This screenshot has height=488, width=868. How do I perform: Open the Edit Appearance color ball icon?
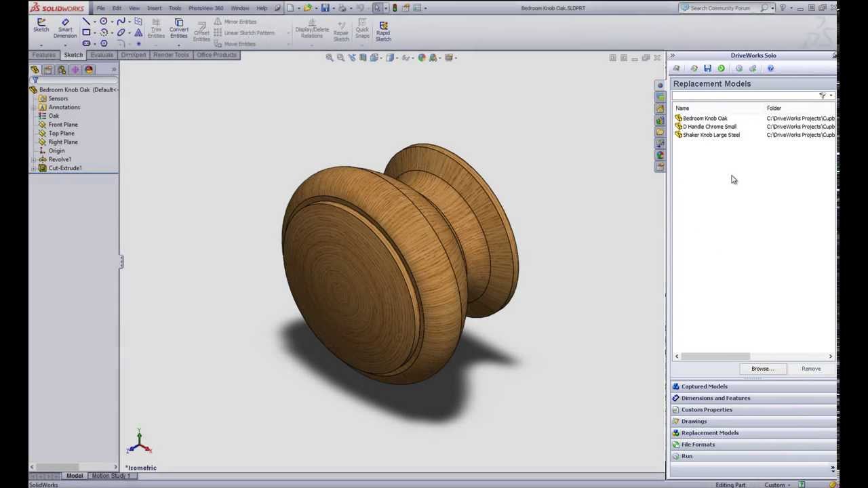[x=422, y=58]
